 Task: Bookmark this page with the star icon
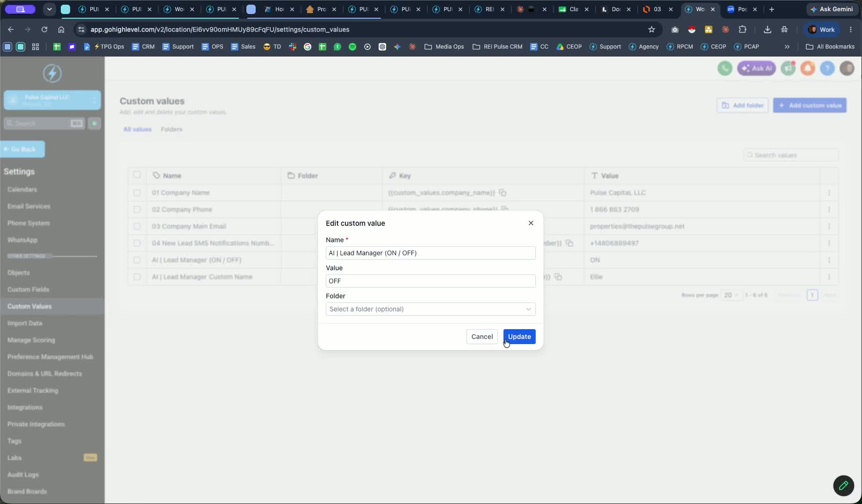(x=652, y=29)
